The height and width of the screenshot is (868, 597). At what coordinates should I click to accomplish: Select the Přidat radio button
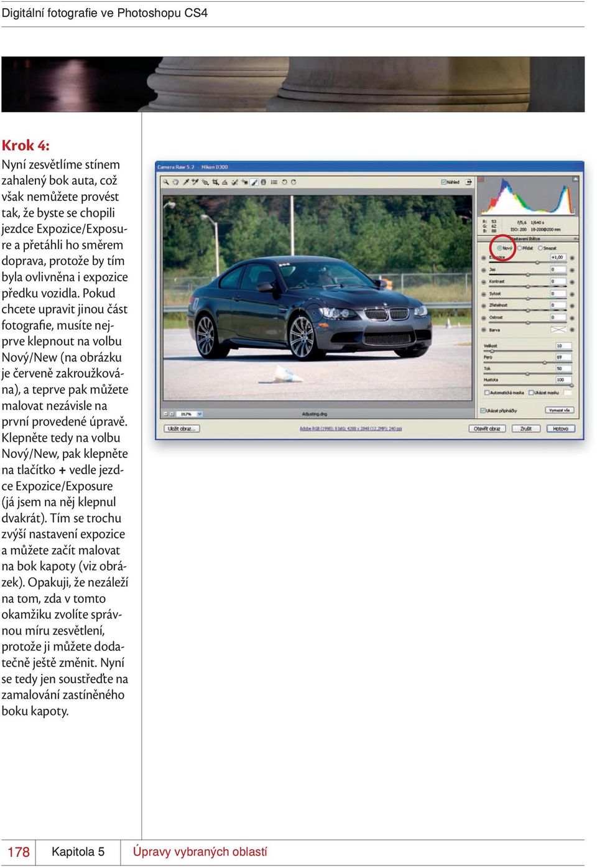(519, 248)
